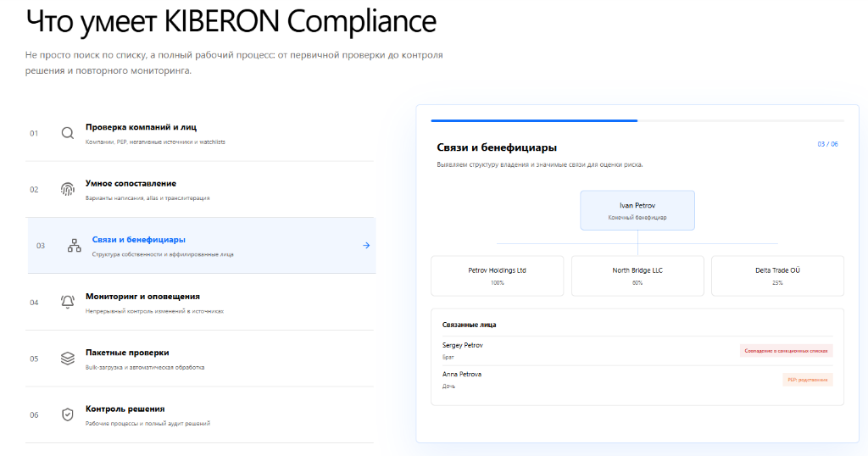Click the number 04 label
Image resolution: width=868 pixels, height=456 pixels.
pos(34,302)
